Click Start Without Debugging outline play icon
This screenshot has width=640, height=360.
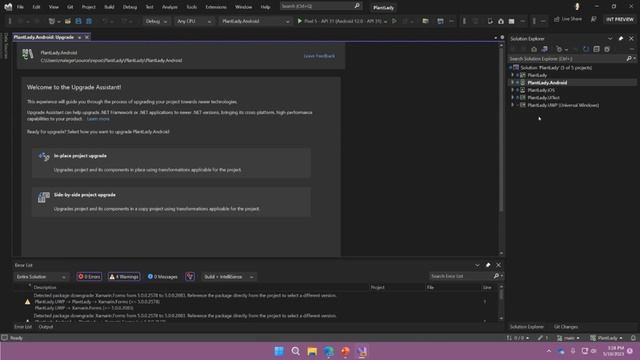tap(394, 21)
